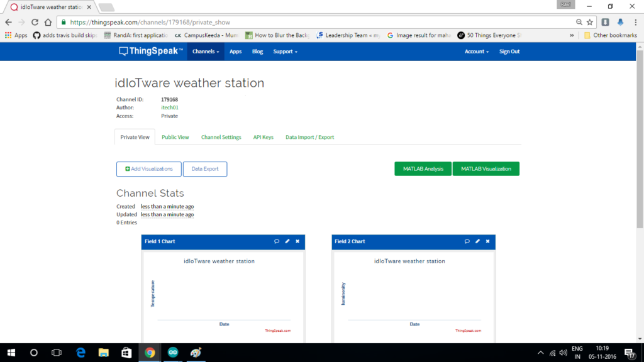Click ThingSpeak.com link in Field 1 chart
This screenshot has width=644, height=362.
277,331
